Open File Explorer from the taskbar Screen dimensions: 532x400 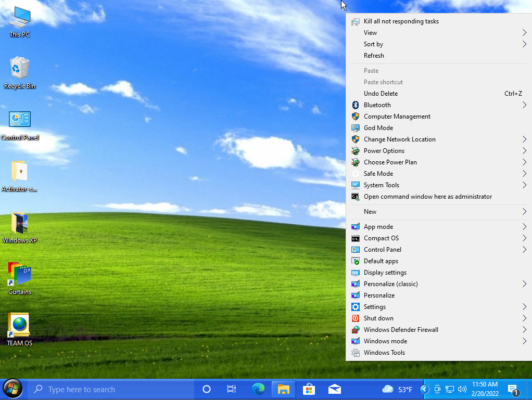(x=283, y=389)
